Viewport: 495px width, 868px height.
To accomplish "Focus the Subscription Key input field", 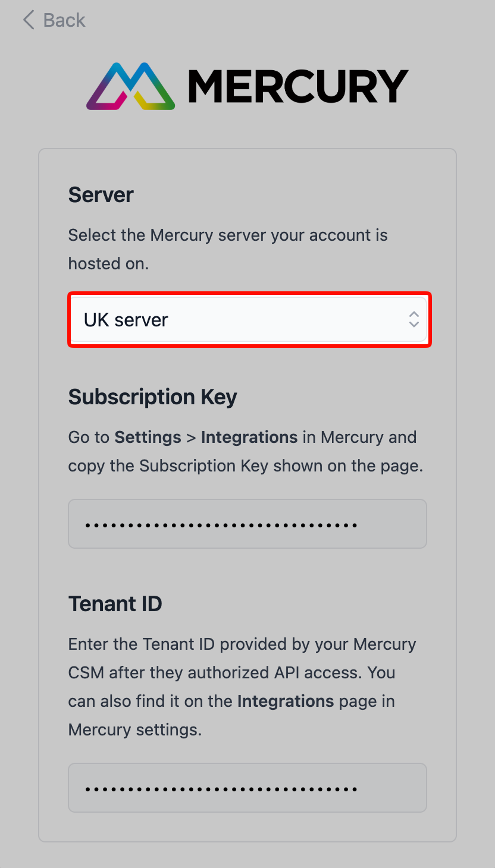I will click(248, 524).
